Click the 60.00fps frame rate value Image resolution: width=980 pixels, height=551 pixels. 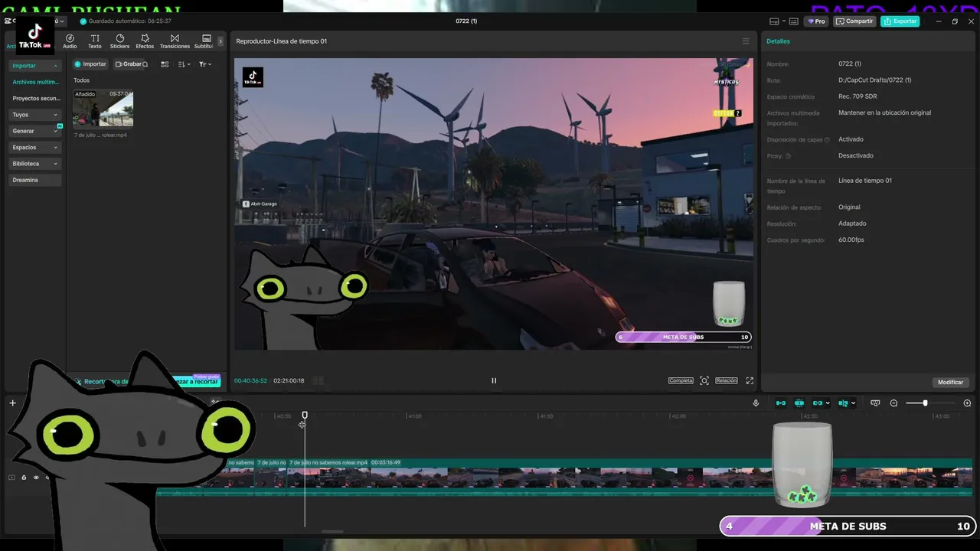pyautogui.click(x=851, y=240)
